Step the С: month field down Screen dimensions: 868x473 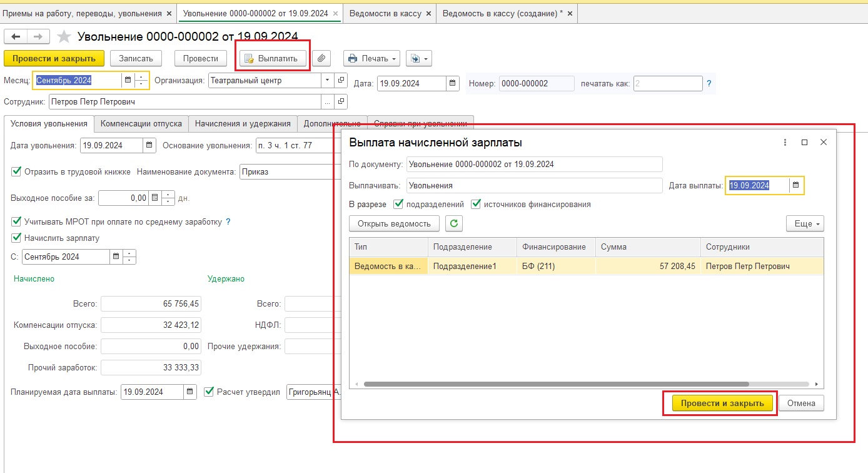pyautogui.click(x=129, y=260)
